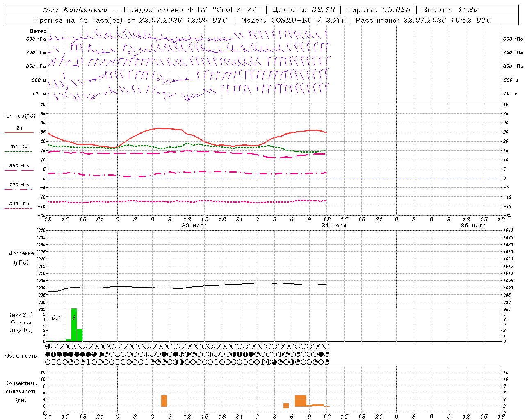
Task: Click the tallest green precipitation bar labeled 9
Action: click(x=74, y=325)
